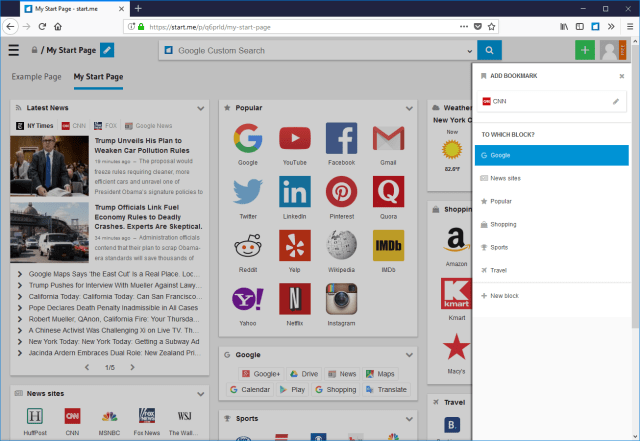This screenshot has height=441, width=640.
Task: Open search engine dropdown arrow
Action: click(x=469, y=51)
